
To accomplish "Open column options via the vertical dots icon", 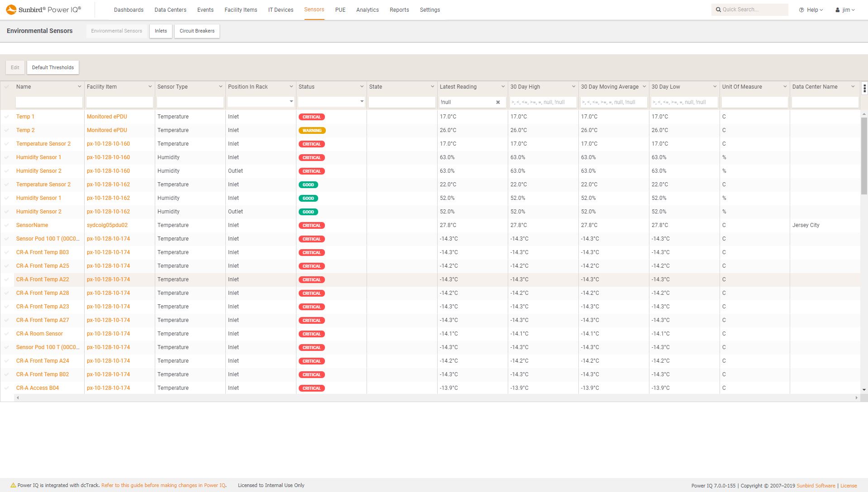I will (x=864, y=89).
